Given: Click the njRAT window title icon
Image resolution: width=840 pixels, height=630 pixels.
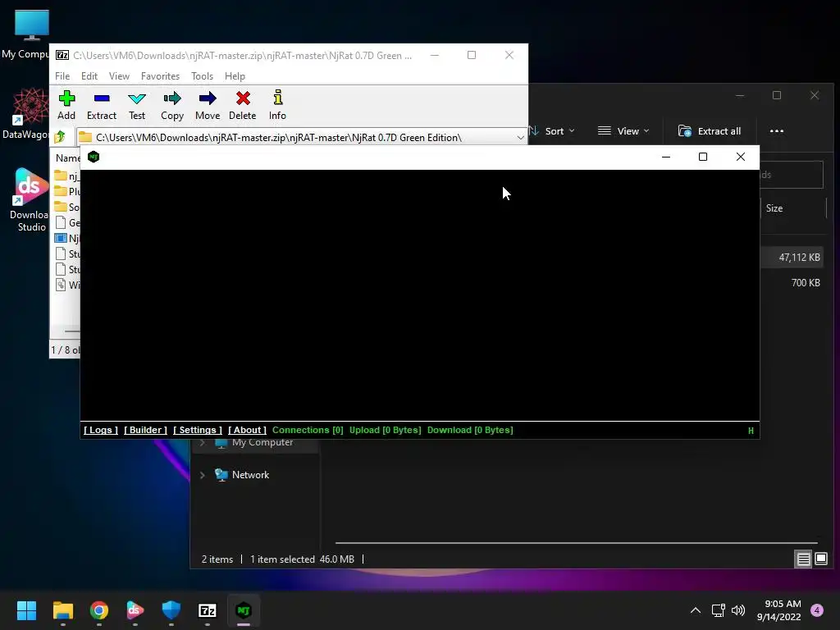Looking at the screenshot, I should click(94, 157).
